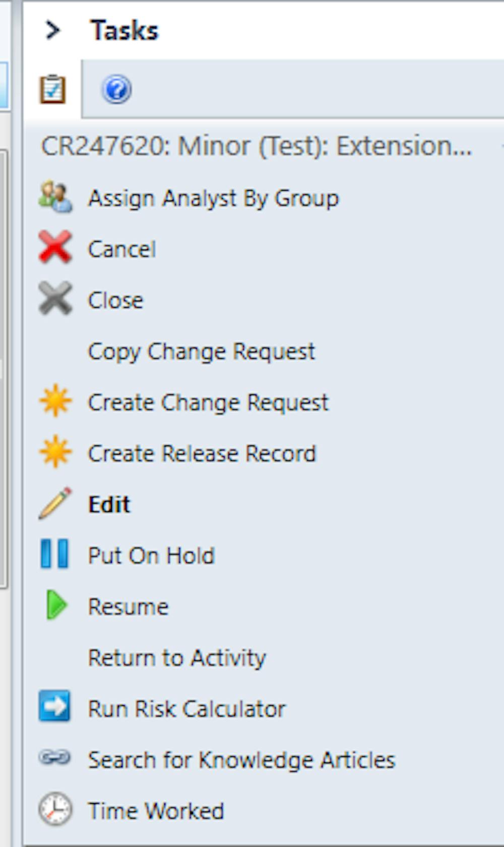Open Search for Knowledge Articles
The height and width of the screenshot is (847, 504).
241,760
